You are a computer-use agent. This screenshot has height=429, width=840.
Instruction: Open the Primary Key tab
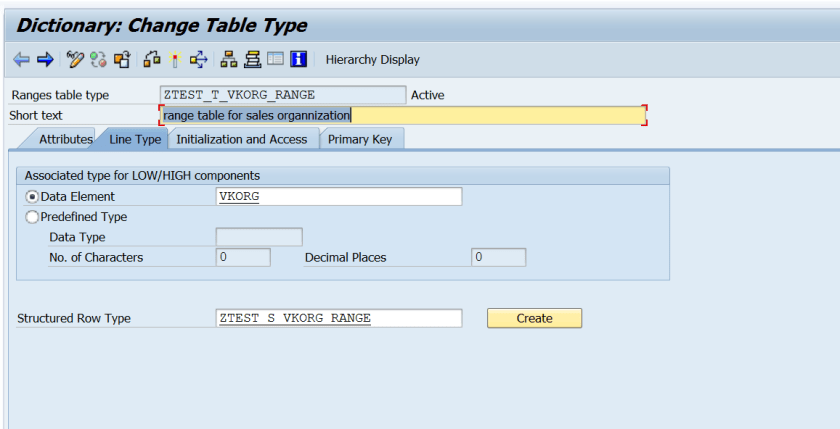click(360, 139)
